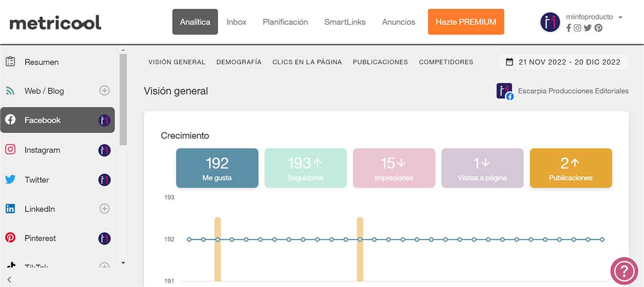Click the Pinterest icon under miinfoproducto

(x=598, y=28)
